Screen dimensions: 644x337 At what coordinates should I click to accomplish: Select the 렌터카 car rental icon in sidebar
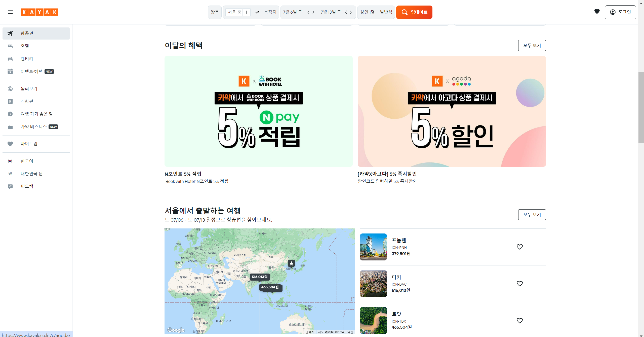(10, 58)
